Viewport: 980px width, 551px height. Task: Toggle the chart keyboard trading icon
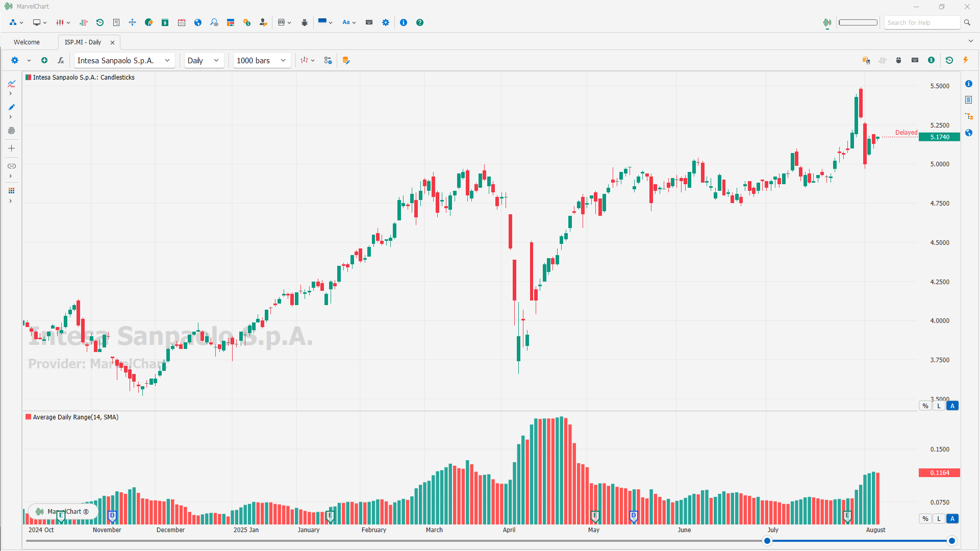915,60
